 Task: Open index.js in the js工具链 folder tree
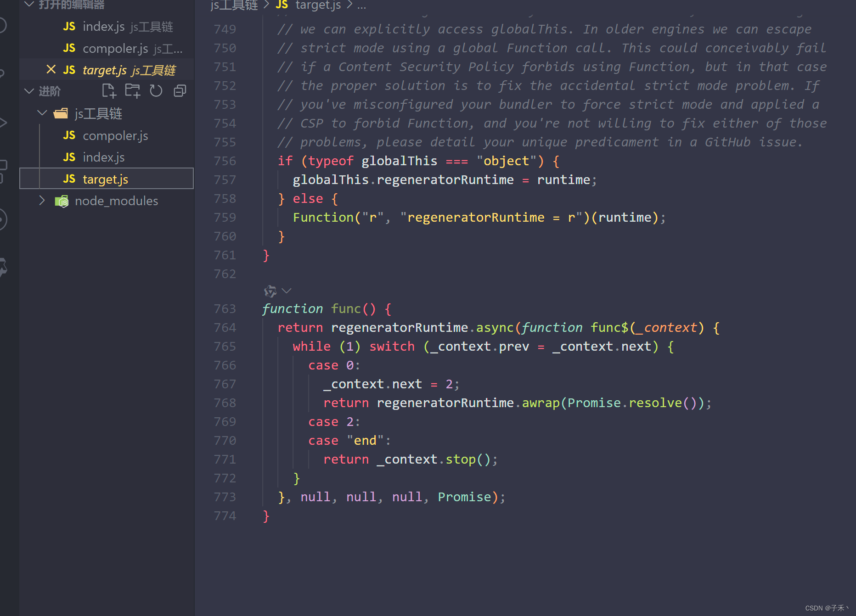(107, 157)
